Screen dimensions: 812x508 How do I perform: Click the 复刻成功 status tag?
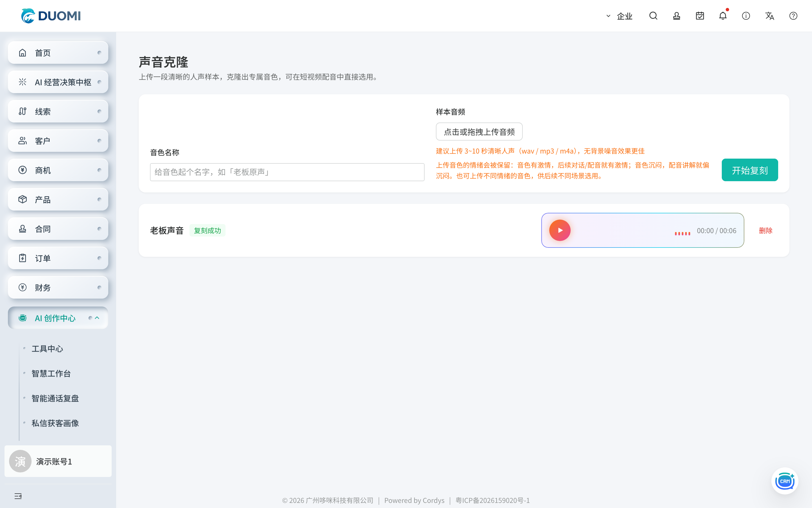coord(207,231)
